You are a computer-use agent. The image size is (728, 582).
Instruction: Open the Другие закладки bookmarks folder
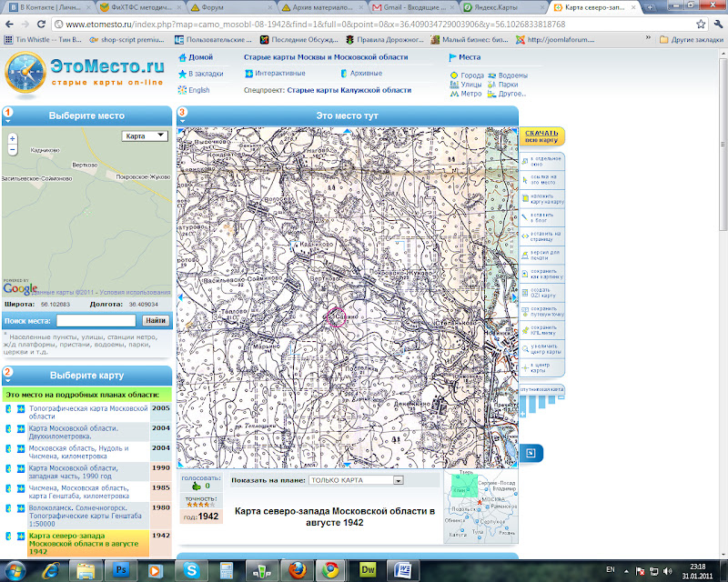[692, 39]
